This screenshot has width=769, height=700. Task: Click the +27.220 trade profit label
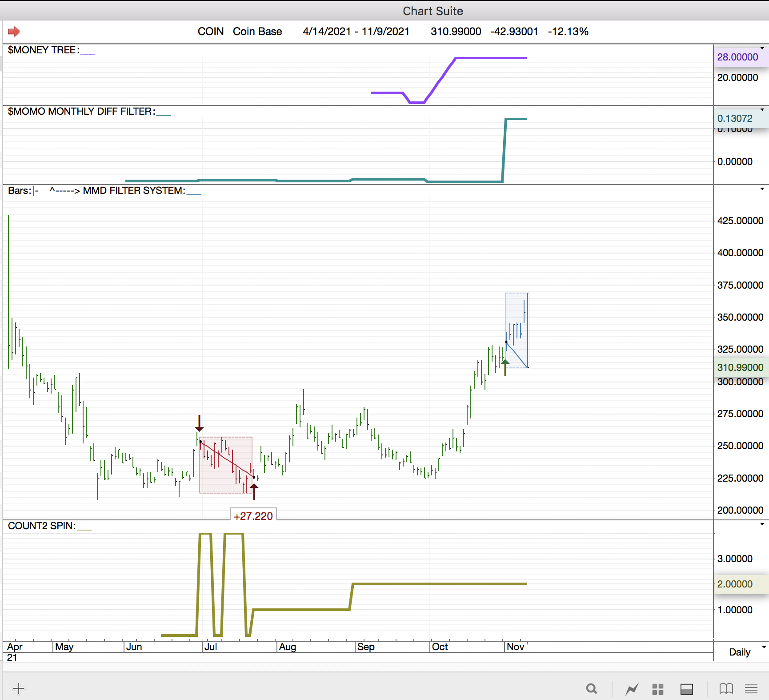coord(253,516)
